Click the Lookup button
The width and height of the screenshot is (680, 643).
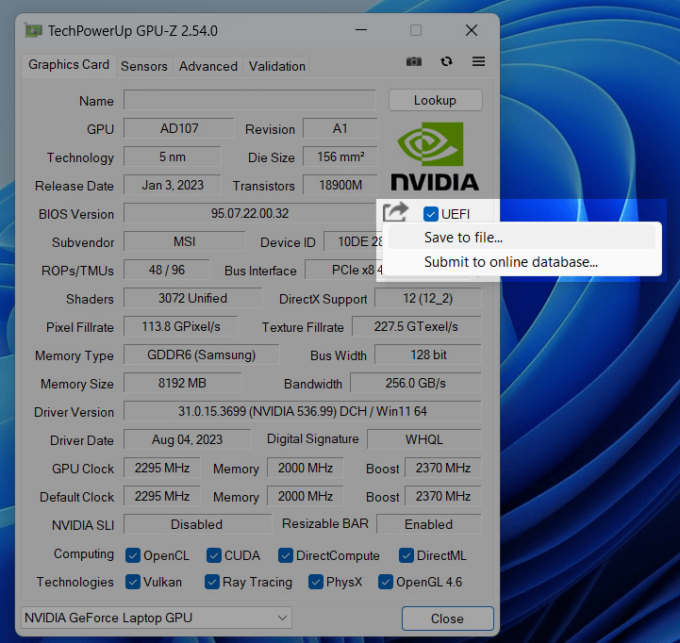(435, 100)
